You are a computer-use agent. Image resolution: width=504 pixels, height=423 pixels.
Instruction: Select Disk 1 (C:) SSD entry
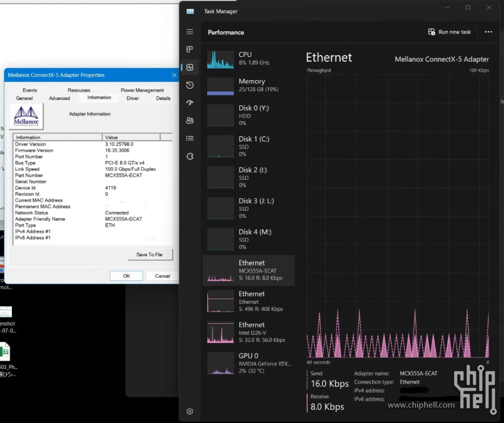249,146
